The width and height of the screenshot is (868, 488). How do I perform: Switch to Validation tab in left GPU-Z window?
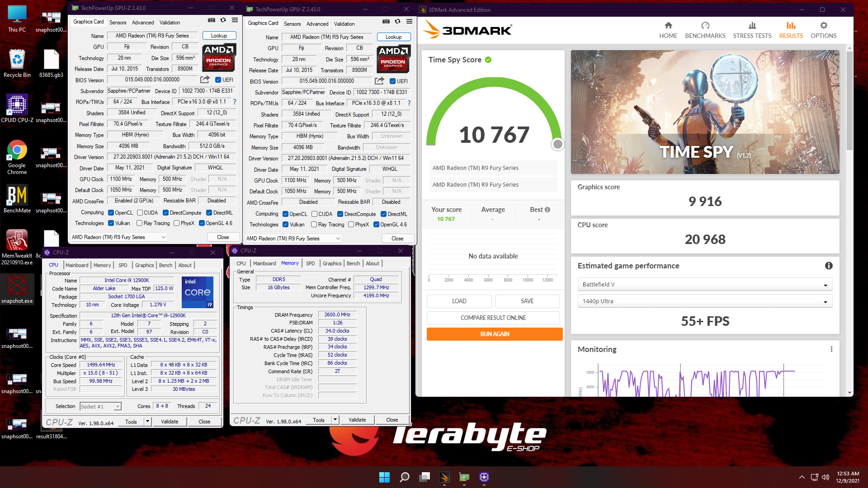pos(170,23)
